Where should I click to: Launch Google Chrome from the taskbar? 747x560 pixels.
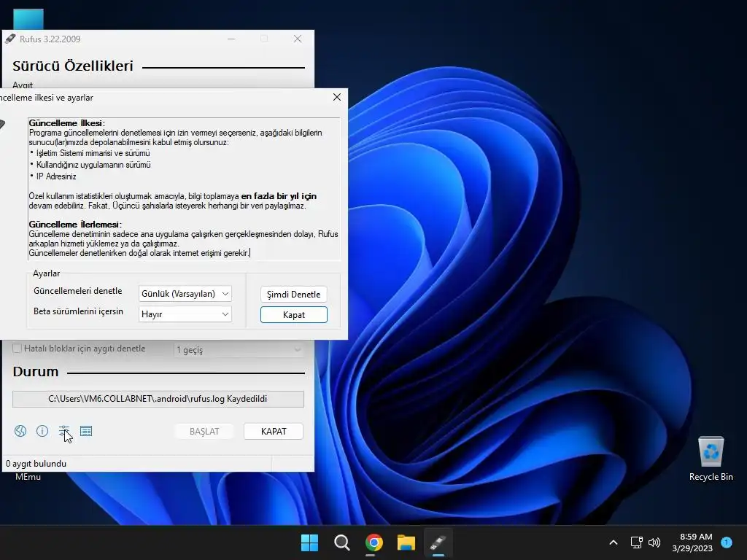[x=374, y=542]
